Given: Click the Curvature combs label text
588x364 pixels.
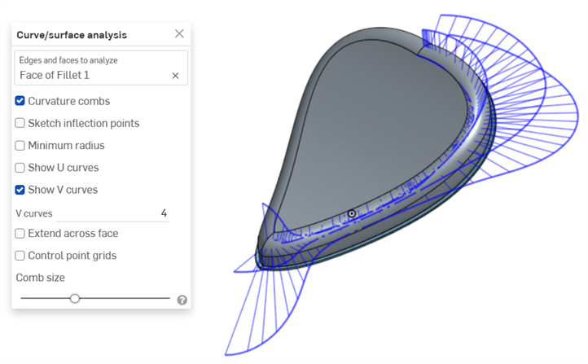Looking at the screenshot, I should [69, 101].
